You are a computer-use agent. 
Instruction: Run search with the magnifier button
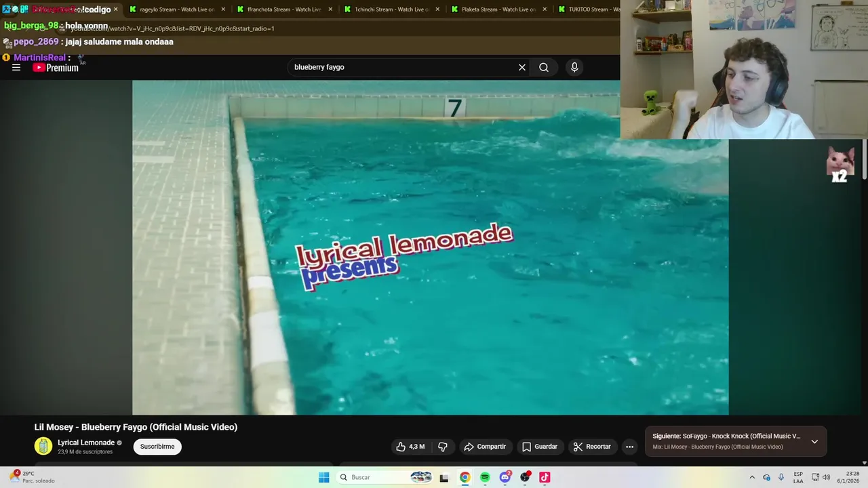click(544, 67)
